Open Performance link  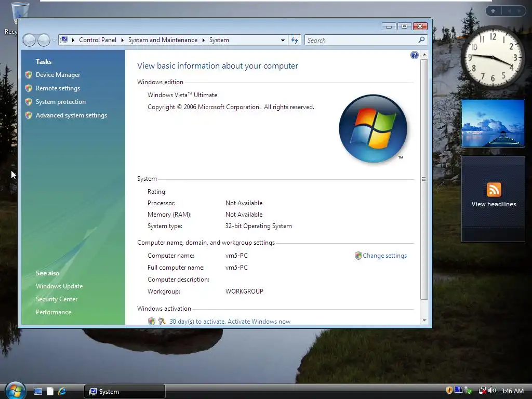(54, 312)
